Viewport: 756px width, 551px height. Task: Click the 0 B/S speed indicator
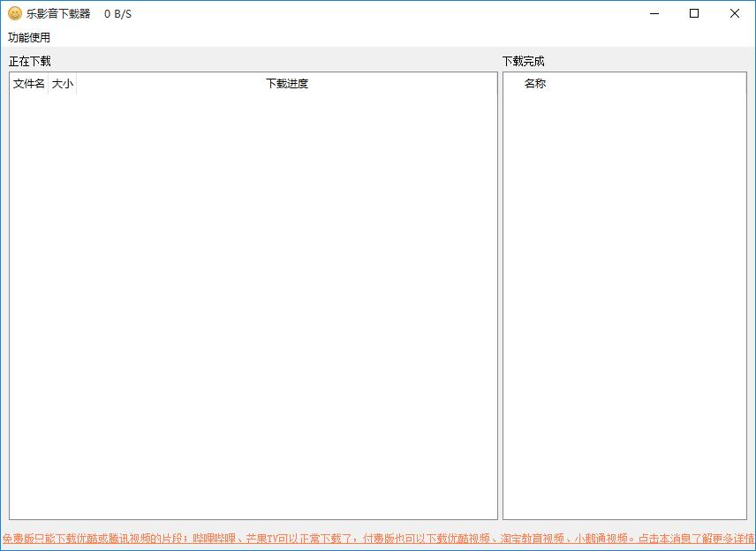click(117, 14)
